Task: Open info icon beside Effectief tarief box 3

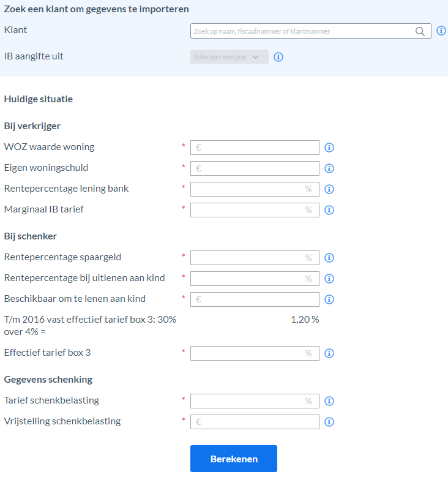Action: 329,353
